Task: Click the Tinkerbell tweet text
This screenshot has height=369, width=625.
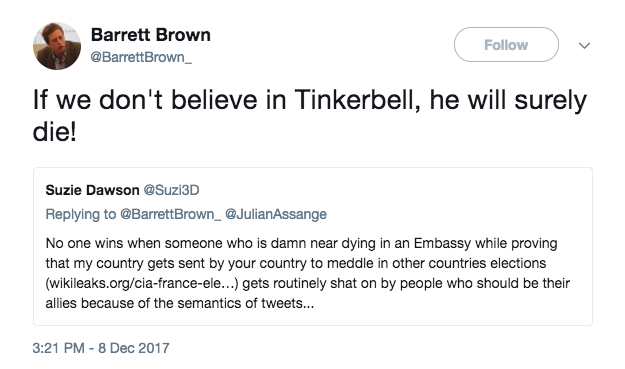Action: pyautogui.click(x=310, y=116)
